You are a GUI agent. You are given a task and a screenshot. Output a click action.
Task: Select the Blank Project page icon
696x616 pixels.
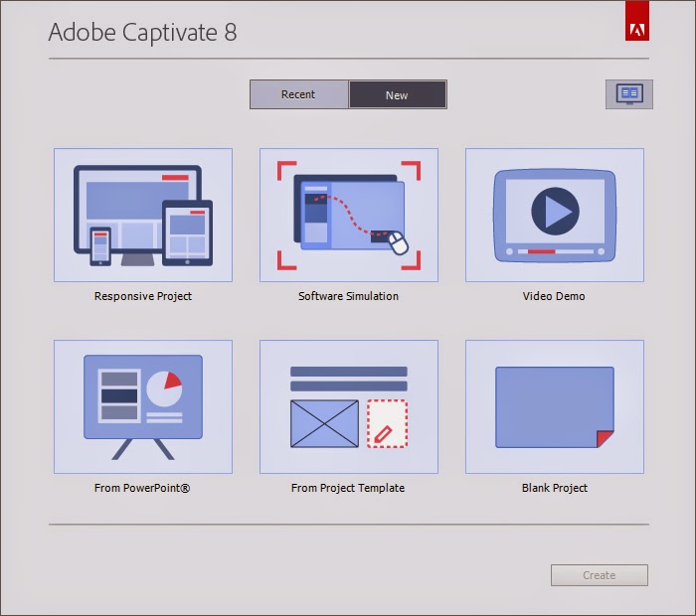point(555,406)
